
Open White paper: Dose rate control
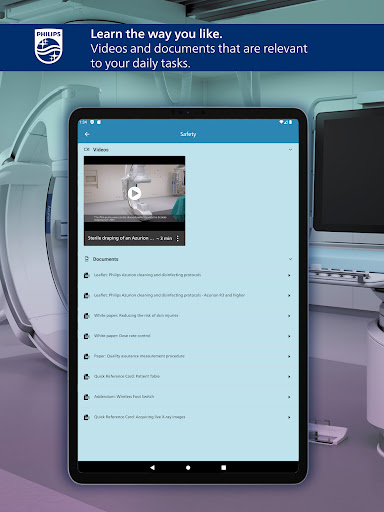[188, 336]
